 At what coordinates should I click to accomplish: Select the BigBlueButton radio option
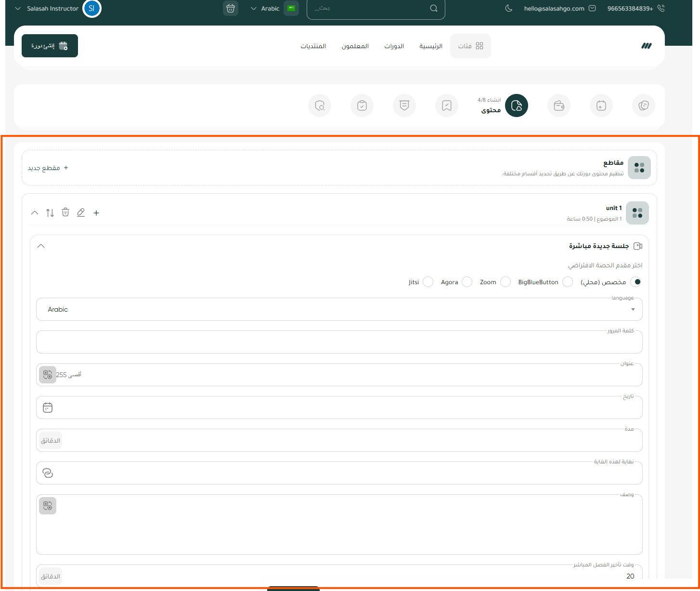(568, 282)
